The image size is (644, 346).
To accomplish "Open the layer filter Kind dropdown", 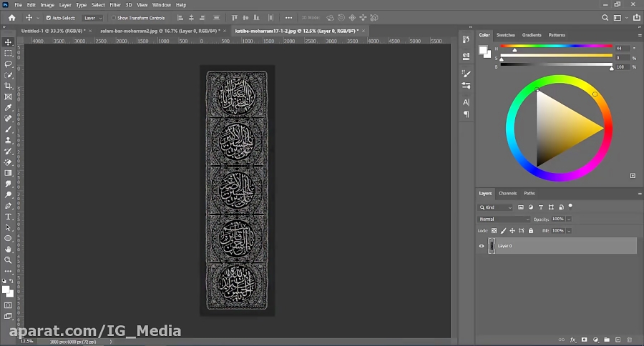I will click(495, 207).
